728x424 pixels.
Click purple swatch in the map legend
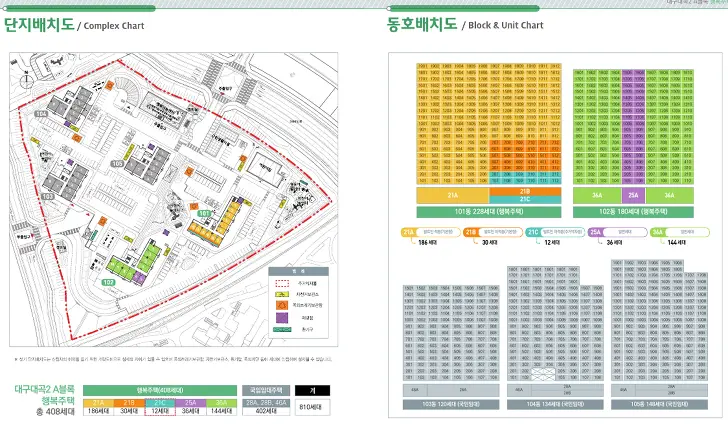point(282,318)
